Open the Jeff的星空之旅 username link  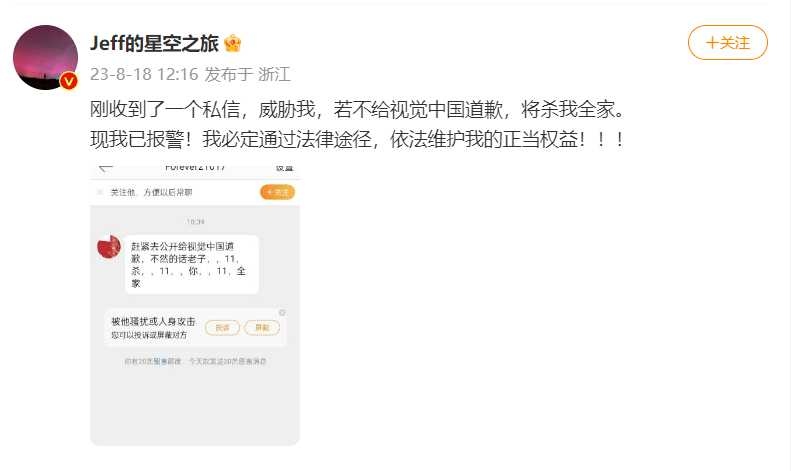point(154,43)
